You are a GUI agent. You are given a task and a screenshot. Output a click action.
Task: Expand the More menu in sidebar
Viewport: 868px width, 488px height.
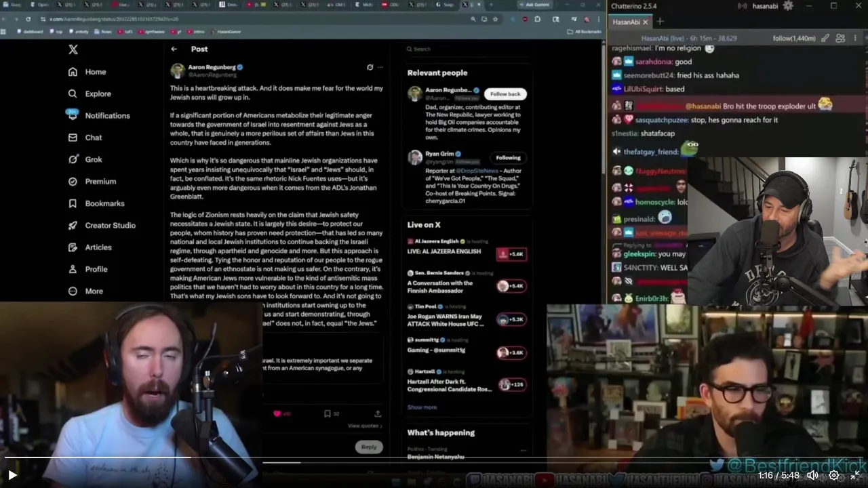85,291
